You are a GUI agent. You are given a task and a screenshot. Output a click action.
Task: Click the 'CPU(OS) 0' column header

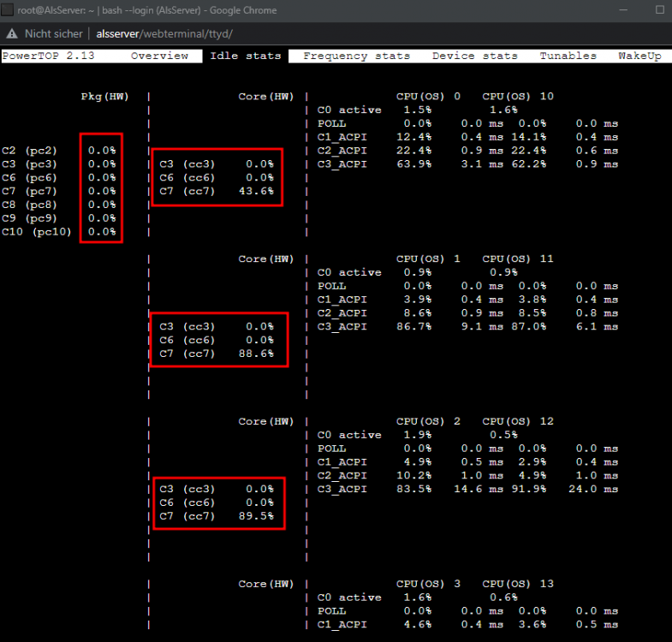(x=428, y=97)
